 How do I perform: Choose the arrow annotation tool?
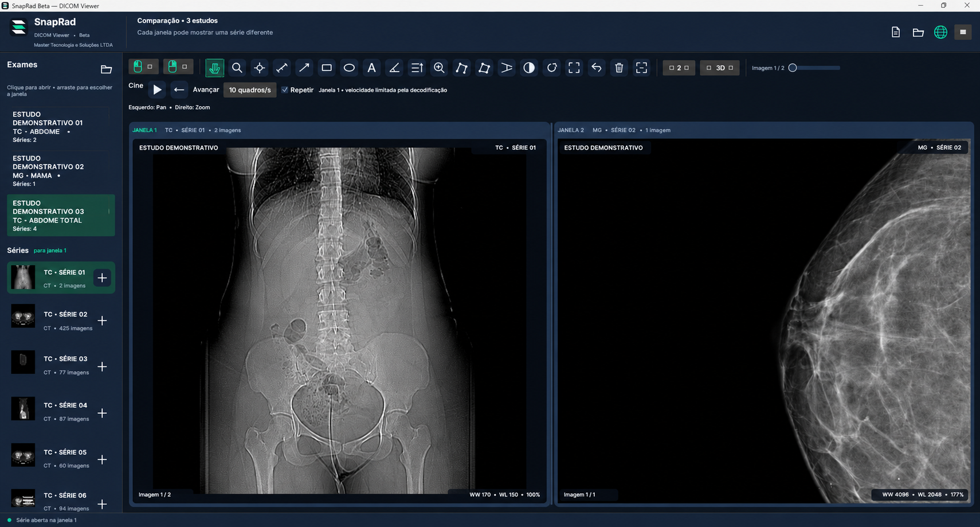[304, 68]
